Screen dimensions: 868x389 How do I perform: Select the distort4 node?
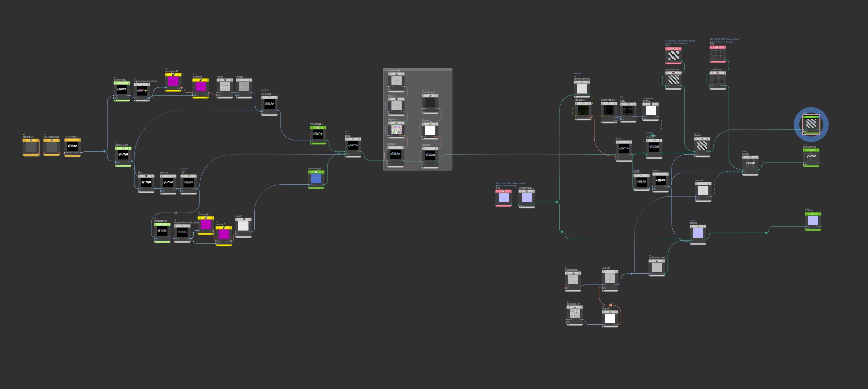396,157
